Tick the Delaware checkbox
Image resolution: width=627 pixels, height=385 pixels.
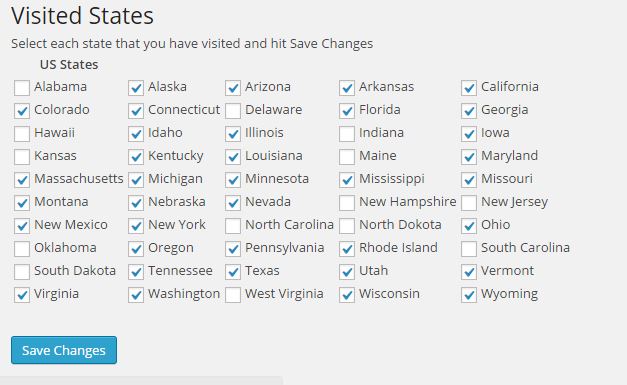click(x=233, y=111)
